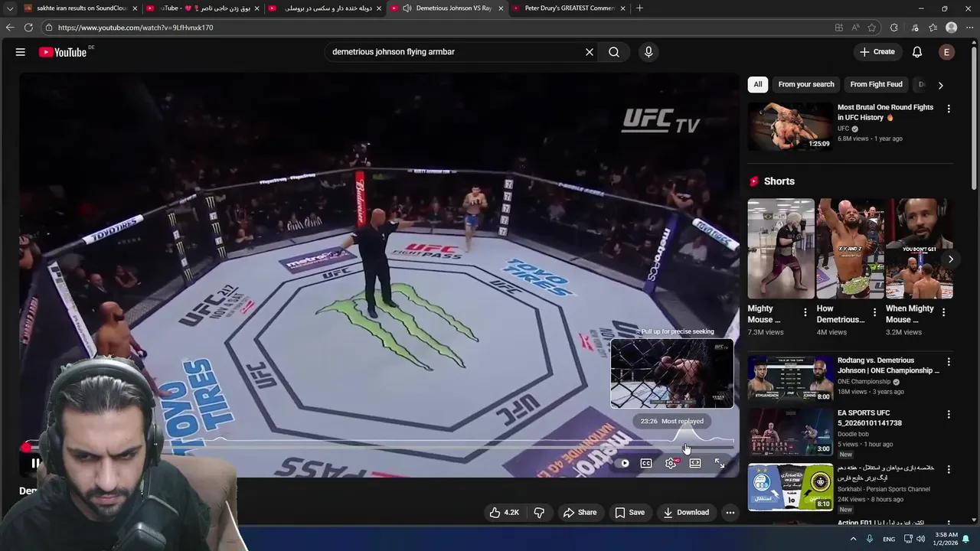The height and width of the screenshot is (551, 980).
Task: Click the Create button
Action: click(877, 52)
